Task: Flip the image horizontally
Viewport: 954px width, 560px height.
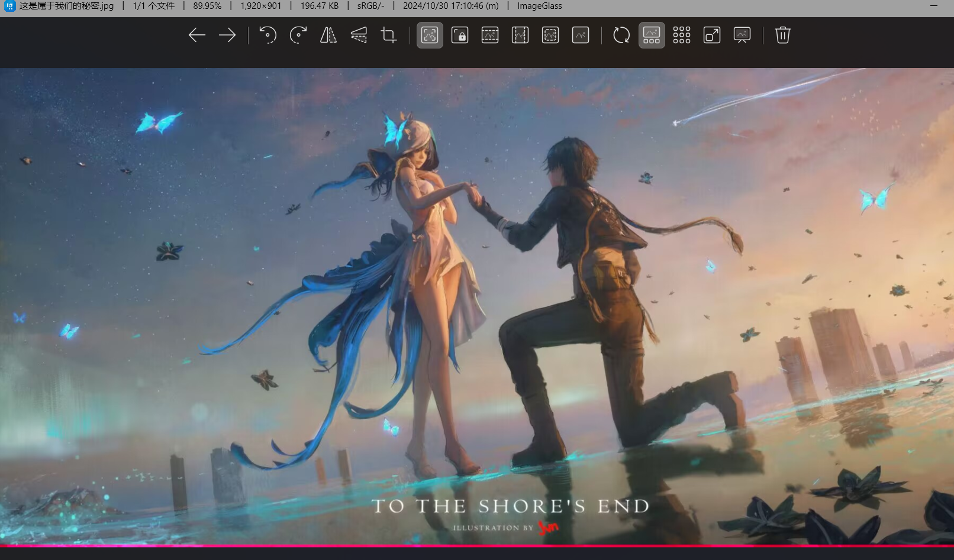Action: [x=328, y=35]
